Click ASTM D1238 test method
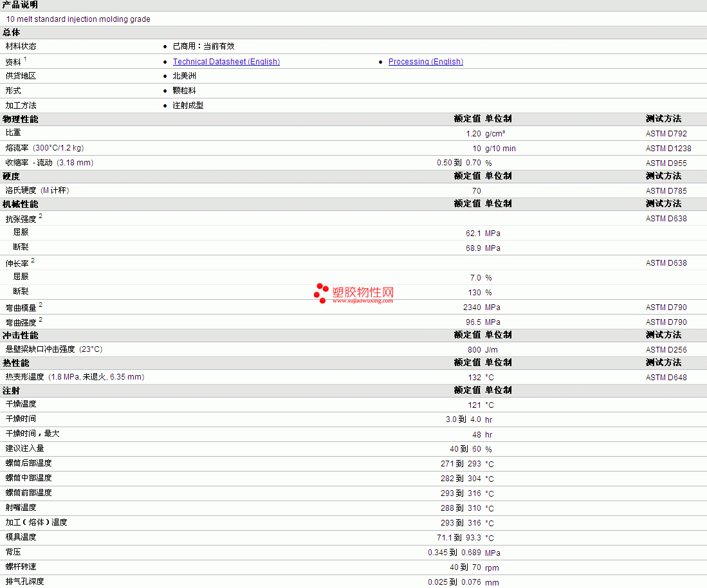 click(x=668, y=149)
